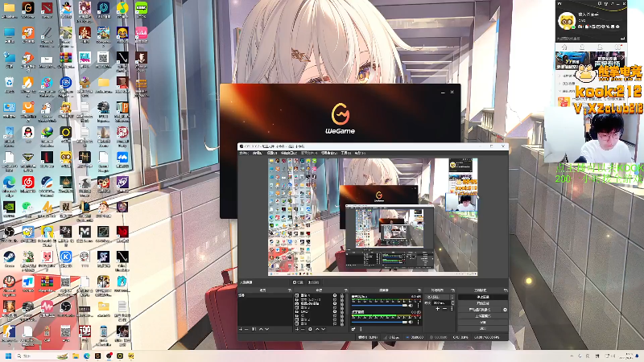Open virtual camera settings gear in OBS

coord(505,310)
